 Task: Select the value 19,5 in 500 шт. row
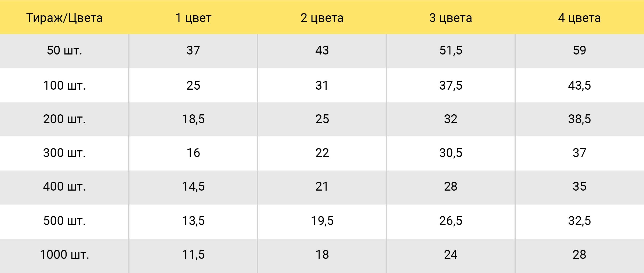322,221
